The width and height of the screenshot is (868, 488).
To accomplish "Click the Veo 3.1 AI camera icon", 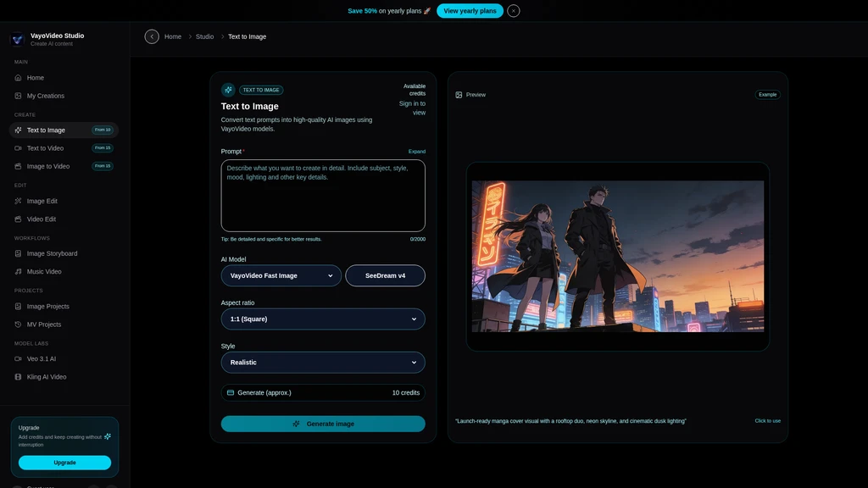I will tap(19, 358).
